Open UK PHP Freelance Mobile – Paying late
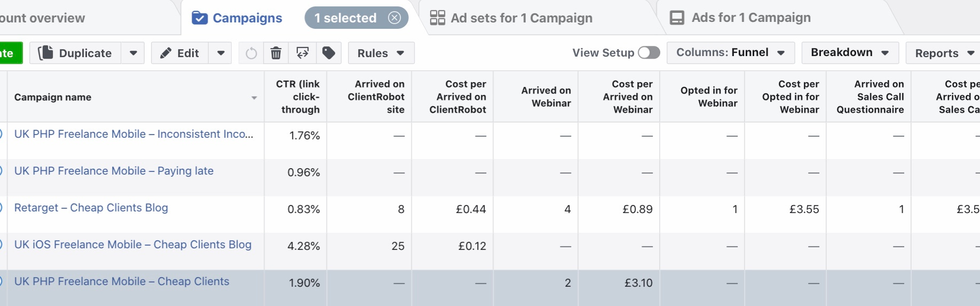The image size is (980, 306). pyautogui.click(x=114, y=171)
